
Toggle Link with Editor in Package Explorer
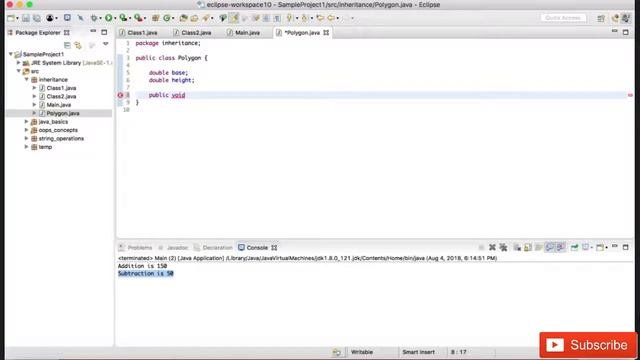78,45
